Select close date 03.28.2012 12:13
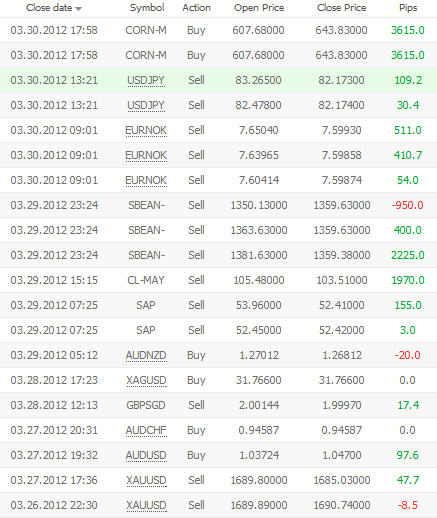Screen dimensions: 437x518 tap(54, 405)
